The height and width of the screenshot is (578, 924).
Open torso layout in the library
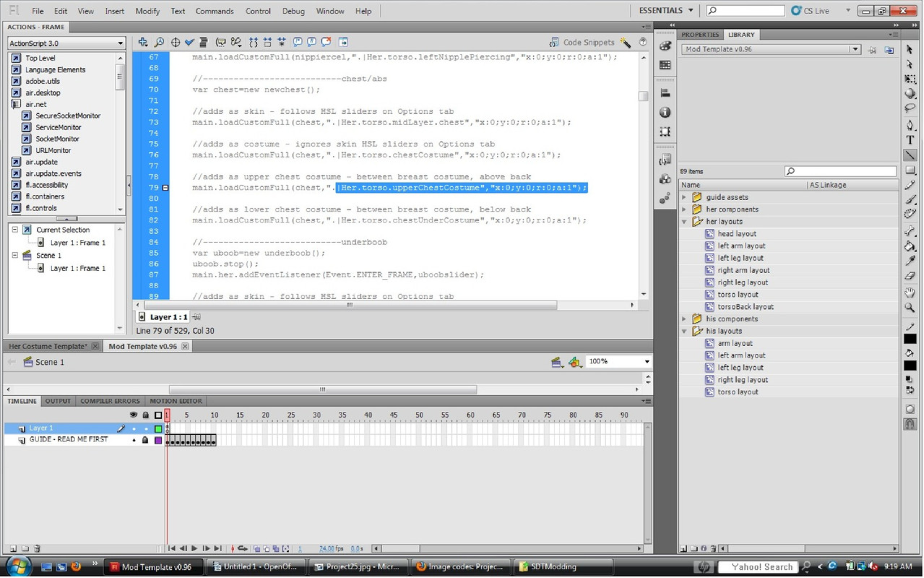click(738, 295)
